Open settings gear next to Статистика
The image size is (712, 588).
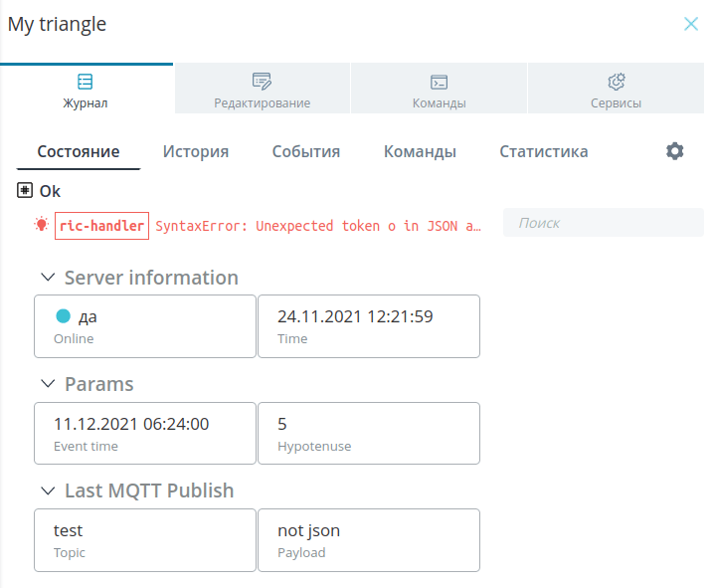coord(675,151)
